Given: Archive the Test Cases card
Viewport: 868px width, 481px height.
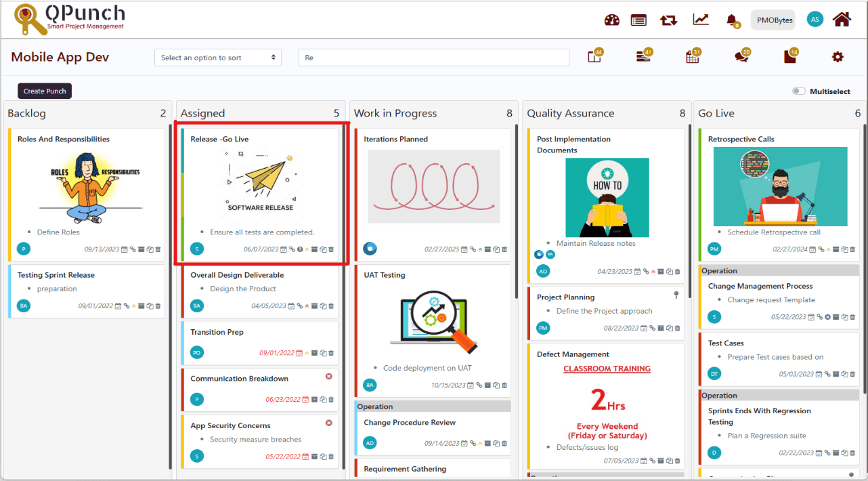Looking at the screenshot, I should coord(837,374).
